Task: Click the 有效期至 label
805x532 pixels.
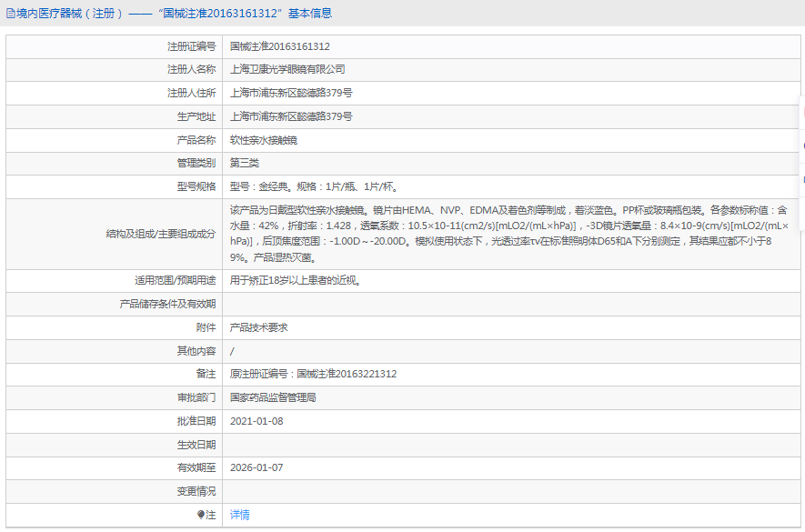Action: click(x=196, y=467)
